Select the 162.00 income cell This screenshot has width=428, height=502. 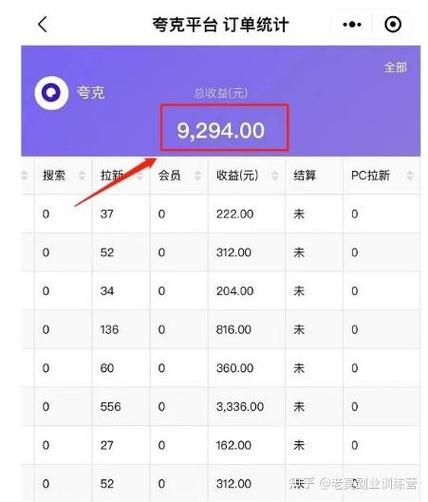[234, 445]
